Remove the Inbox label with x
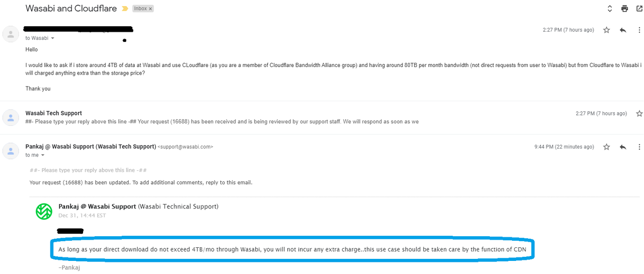 pyautogui.click(x=150, y=9)
